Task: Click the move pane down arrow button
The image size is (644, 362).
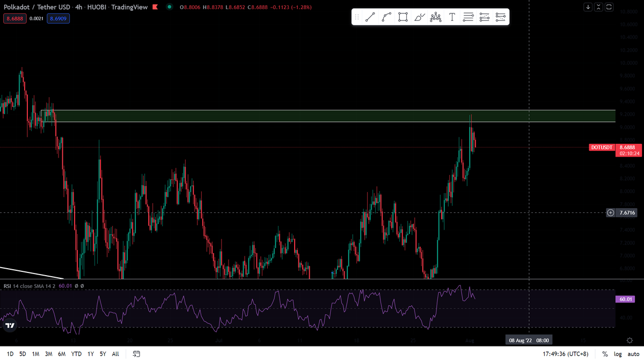Action: tap(588, 7)
